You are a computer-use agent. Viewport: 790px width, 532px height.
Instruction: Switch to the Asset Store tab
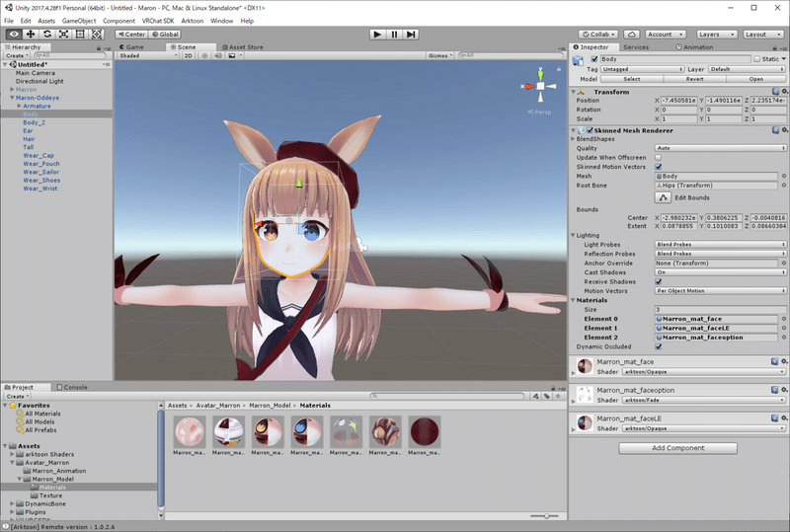[243, 46]
